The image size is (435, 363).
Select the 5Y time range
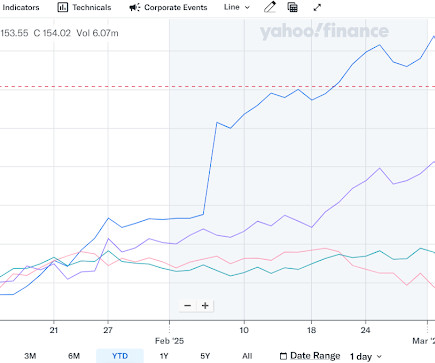click(205, 356)
